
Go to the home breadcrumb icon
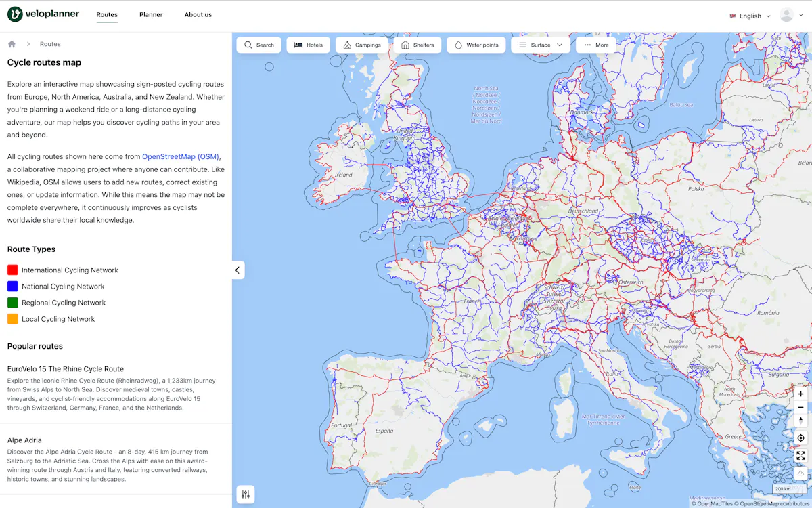pos(12,44)
